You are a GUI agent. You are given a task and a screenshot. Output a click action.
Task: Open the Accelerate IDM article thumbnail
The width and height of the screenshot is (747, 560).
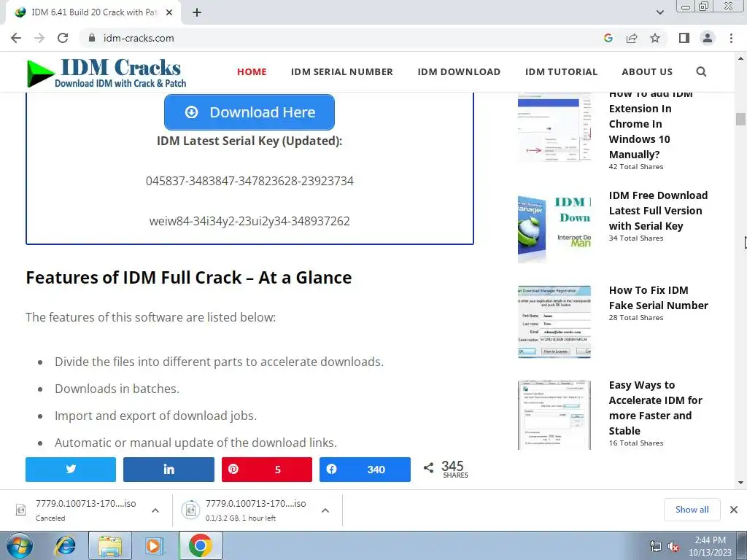pyautogui.click(x=554, y=415)
